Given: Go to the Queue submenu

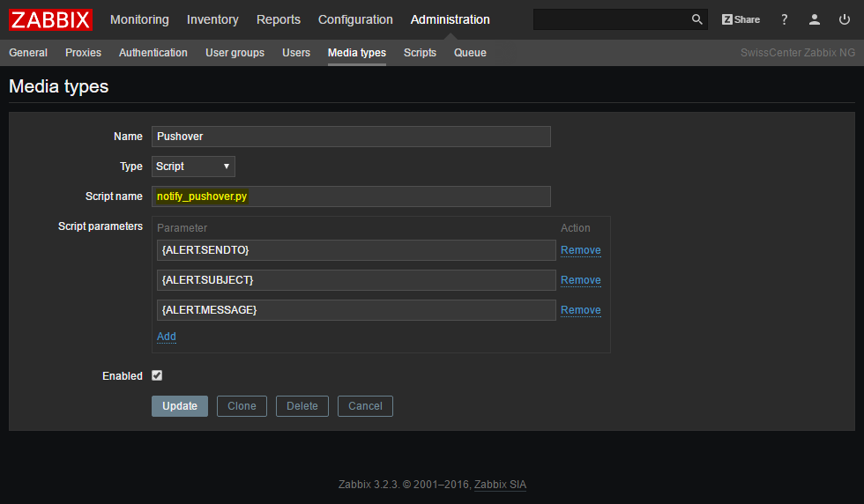Looking at the screenshot, I should click(x=470, y=53).
